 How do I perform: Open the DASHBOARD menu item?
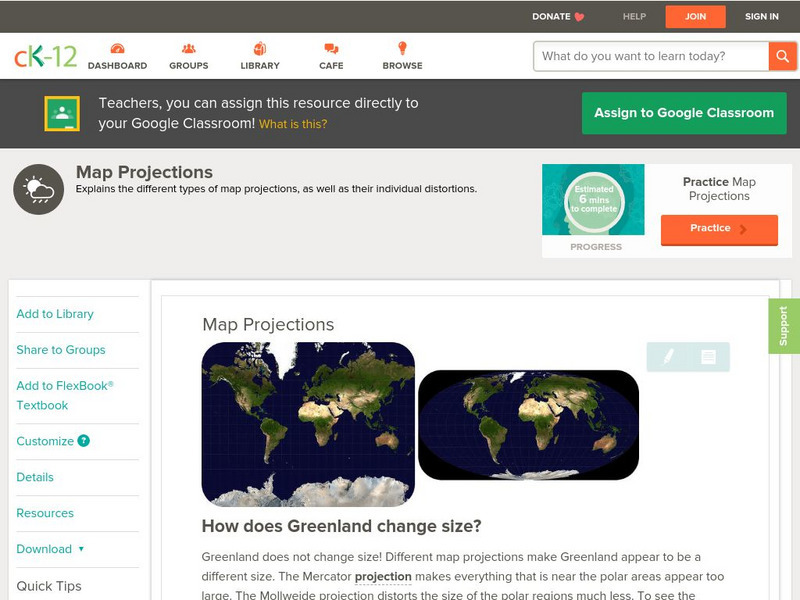(117, 66)
